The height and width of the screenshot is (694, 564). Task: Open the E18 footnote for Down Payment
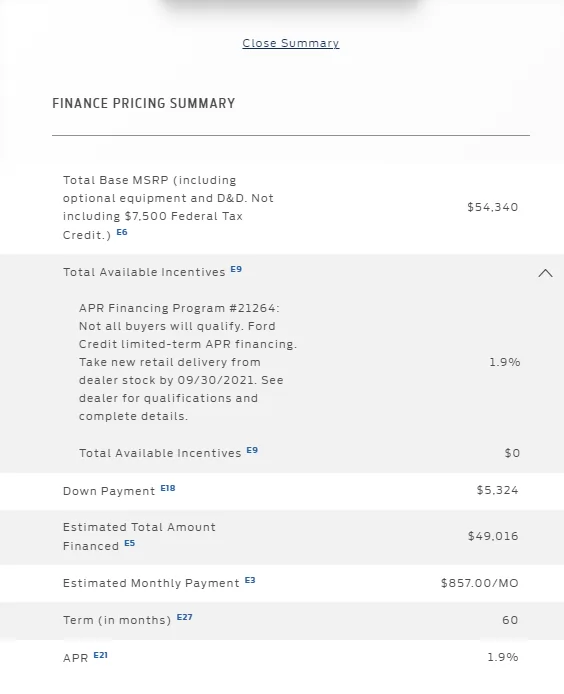click(x=168, y=488)
